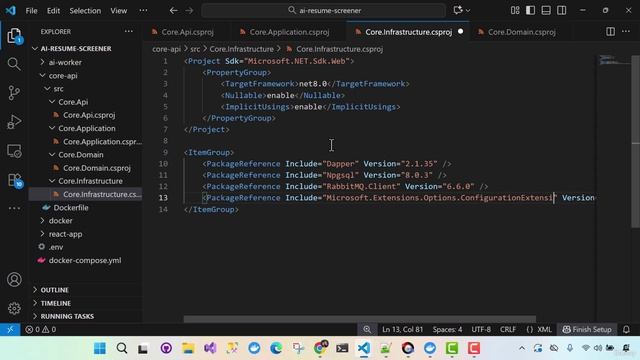Open the Selection menu
This screenshot has width=640, height=360.
(85, 11)
